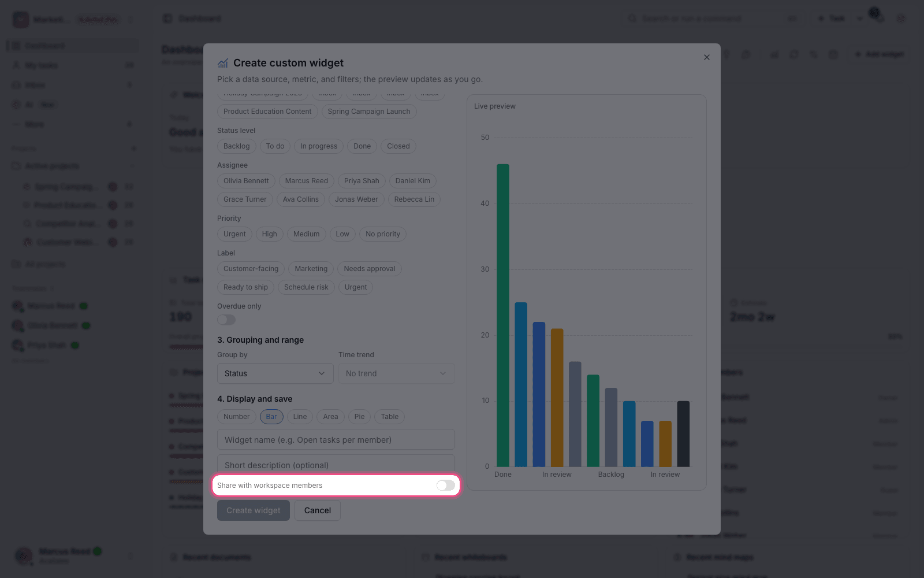Toggle the To do status chip
Image resolution: width=924 pixels, height=578 pixels.
[x=275, y=146]
